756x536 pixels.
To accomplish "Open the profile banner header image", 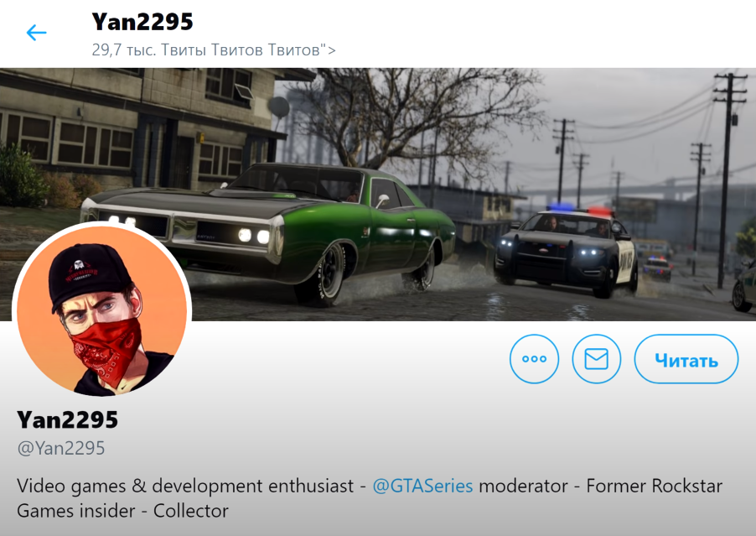I will [x=378, y=194].
